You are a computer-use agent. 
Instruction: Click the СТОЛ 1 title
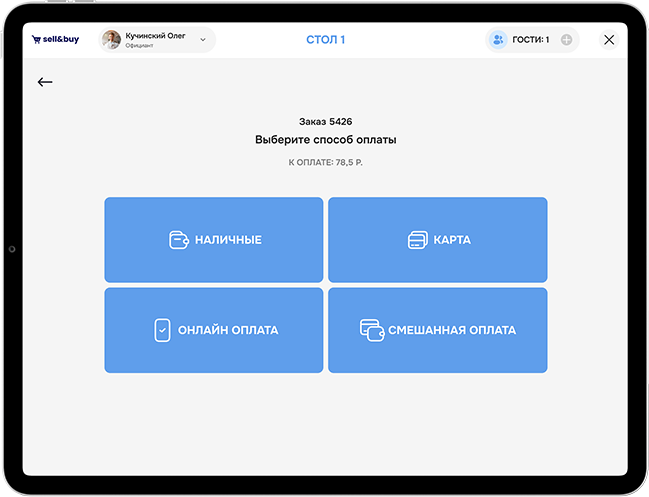[x=325, y=40]
